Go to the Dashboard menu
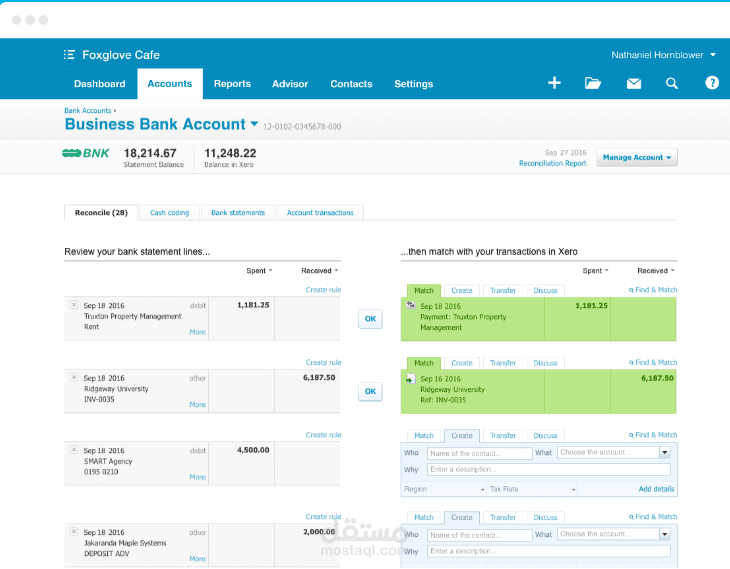 [x=100, y=84]
